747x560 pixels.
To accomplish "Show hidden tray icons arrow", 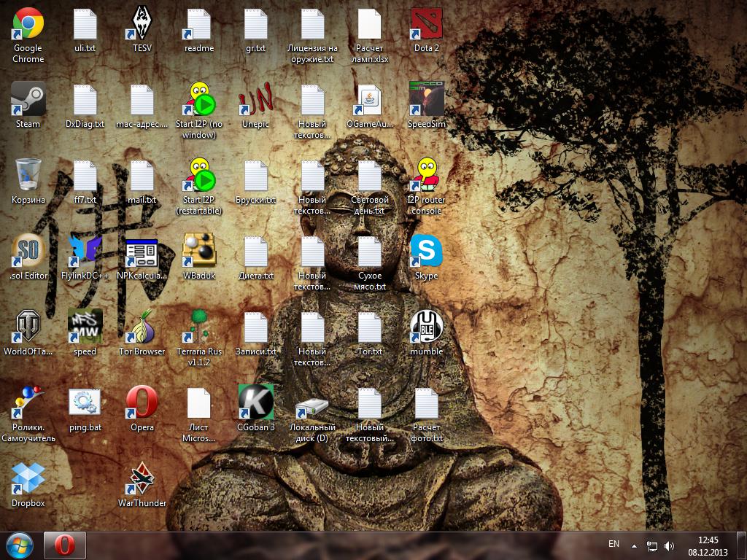I will pyautogui.click(x=634, y=545).
